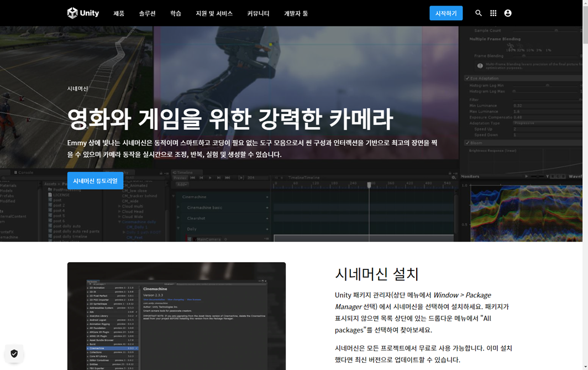The image size is (588, 370).
Task: Click the paragraph starting 시네머신은 모든 프로젝트에서
Action: click(x=423, y=354)
